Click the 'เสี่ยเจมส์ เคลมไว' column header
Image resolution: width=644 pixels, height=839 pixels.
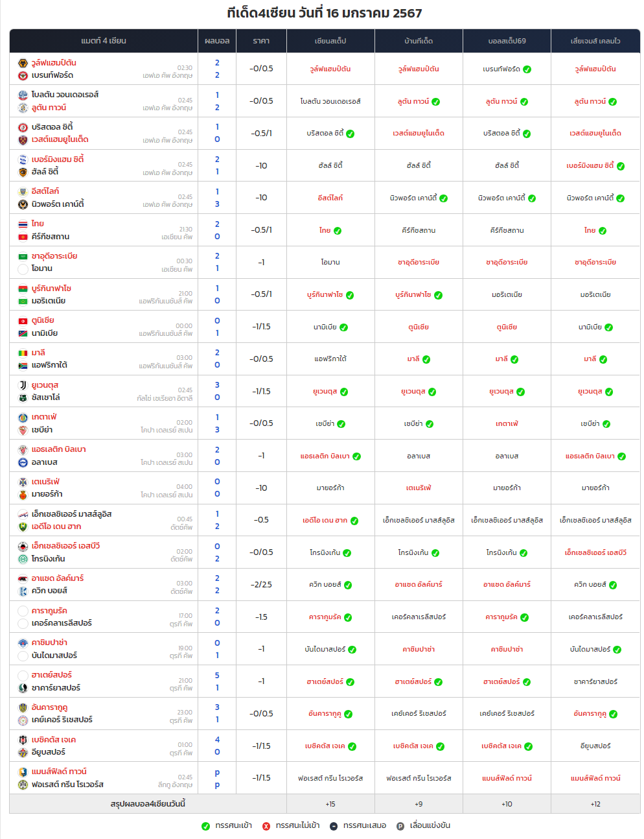(x=595, y=41)
